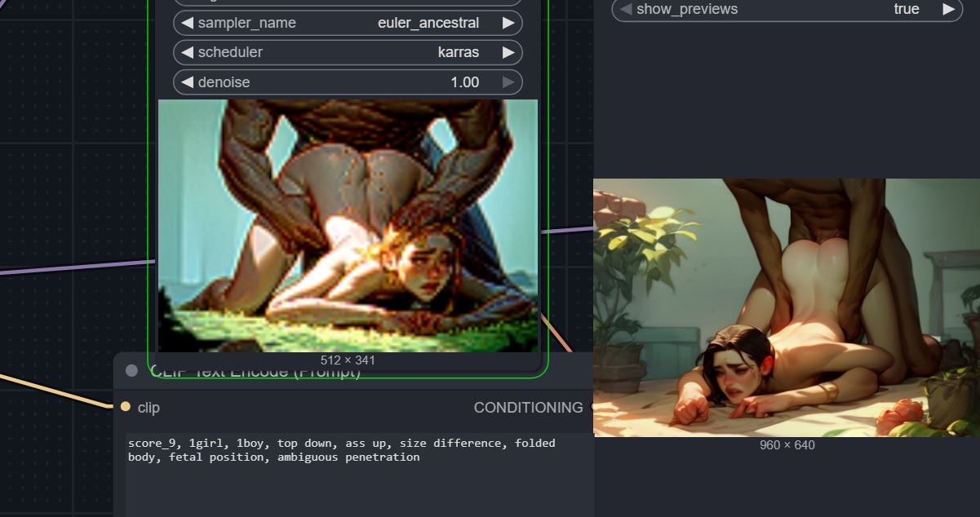Click the clip input socket
The image size is (980, 517).
[125, 407]
